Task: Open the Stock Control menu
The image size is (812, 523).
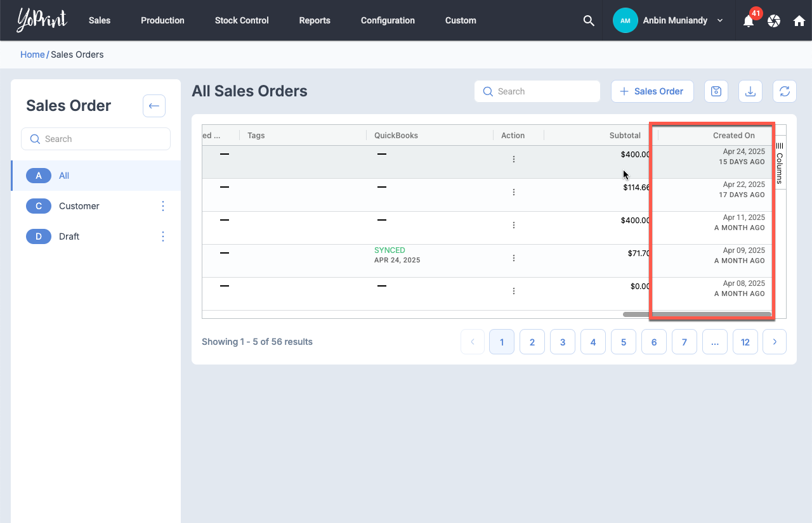Action: (x=242, y=20)
